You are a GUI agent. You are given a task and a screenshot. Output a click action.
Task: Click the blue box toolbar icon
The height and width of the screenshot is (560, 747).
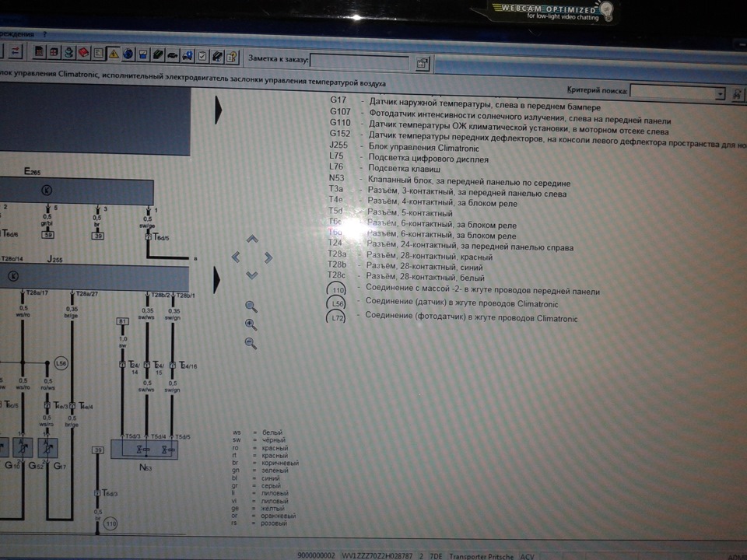(x=143, y=54)
